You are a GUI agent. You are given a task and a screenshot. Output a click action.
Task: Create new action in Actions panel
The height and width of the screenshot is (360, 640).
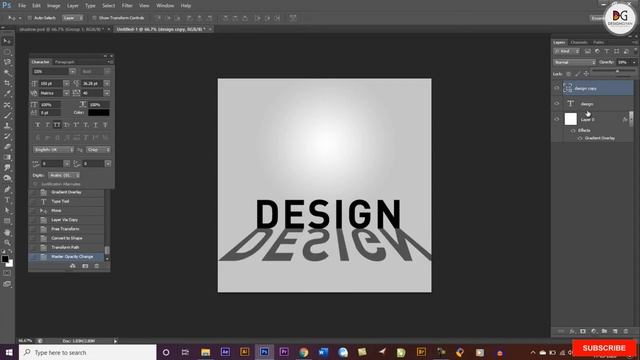coord(85,266)
